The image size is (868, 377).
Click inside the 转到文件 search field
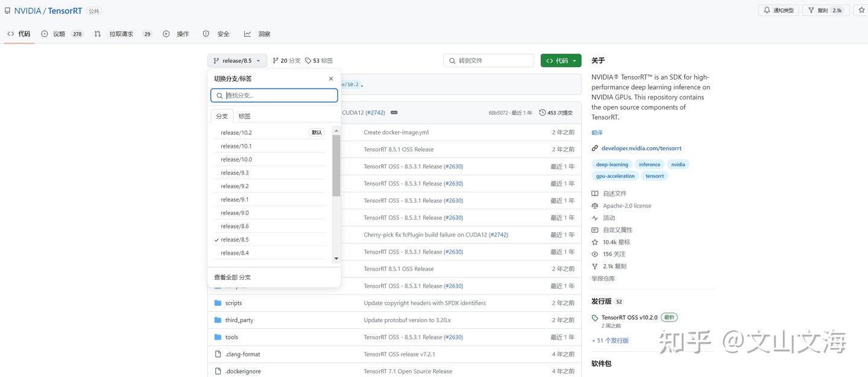click(x=488, y=60)
